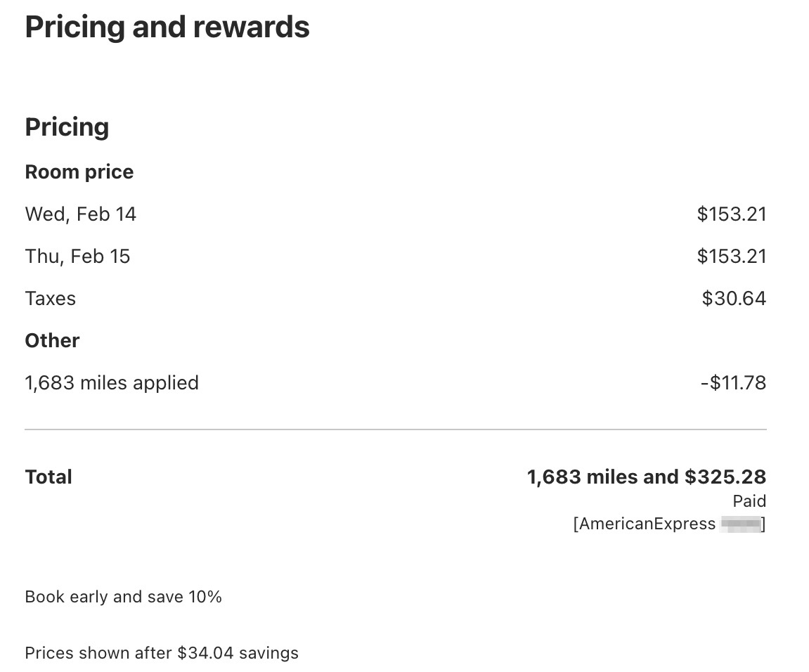Viewport: 809px width, 672px height.
Task: Click the horizontal divider above Total
Action: coord(395,429)
